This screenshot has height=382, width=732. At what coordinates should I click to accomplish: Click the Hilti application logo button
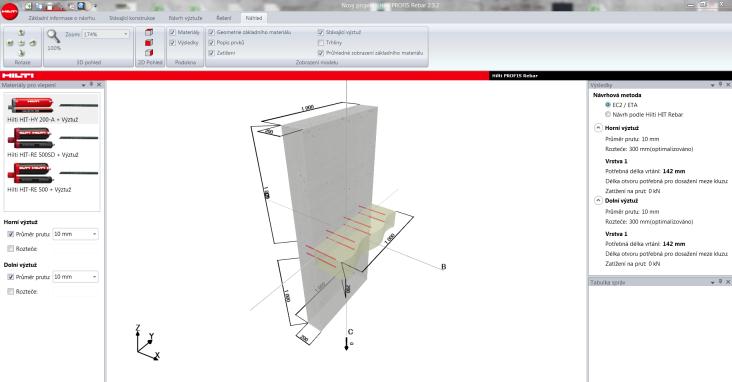tap(9, 11)
